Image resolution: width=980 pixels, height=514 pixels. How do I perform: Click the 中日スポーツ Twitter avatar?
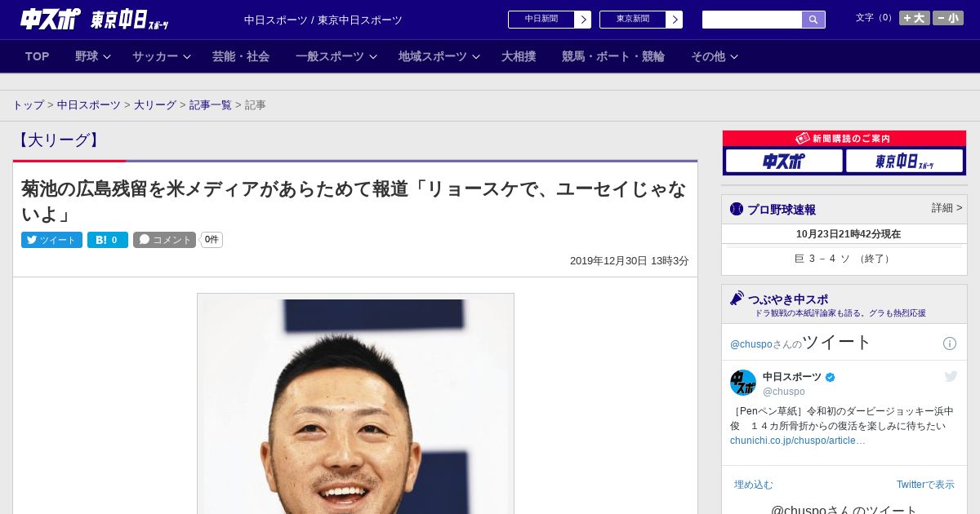point(743,383)
